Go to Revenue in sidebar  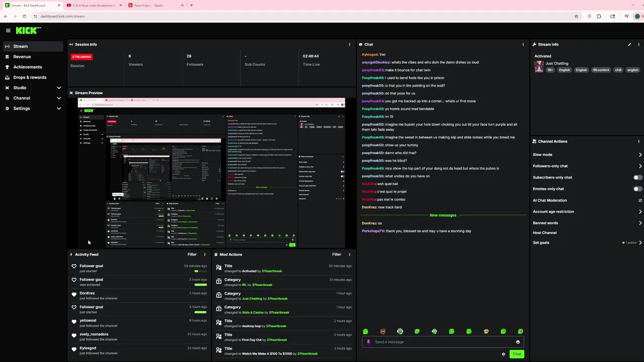click(x=33, y=57)
